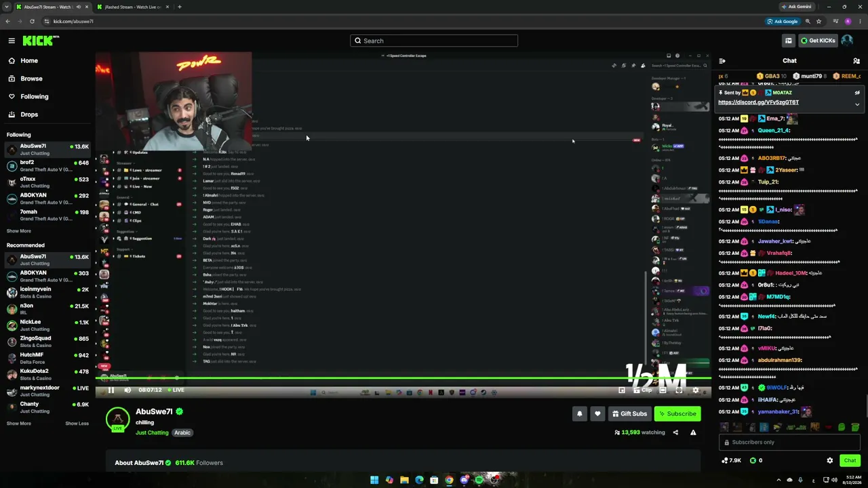Open Chanty channel in Recommended list
Screen dimensions: 868x488
click(x=47, y=407)
